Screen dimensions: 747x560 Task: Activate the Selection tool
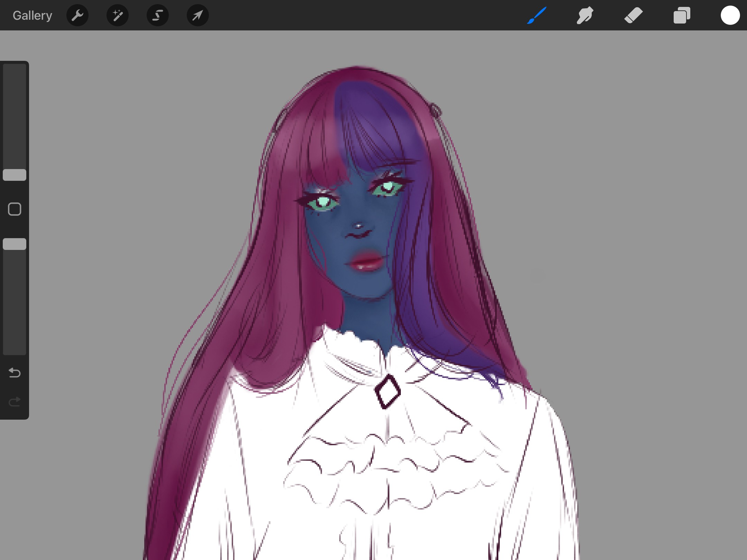tap(158, 16)
